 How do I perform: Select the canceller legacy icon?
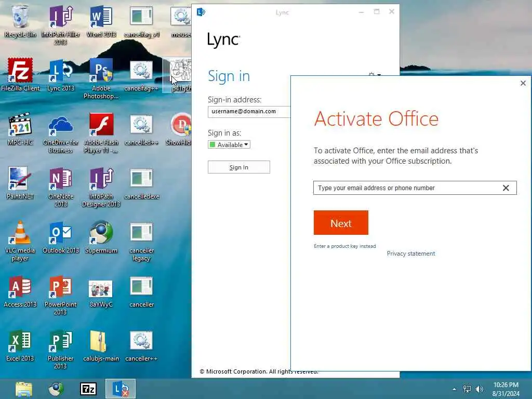[141, 241]
